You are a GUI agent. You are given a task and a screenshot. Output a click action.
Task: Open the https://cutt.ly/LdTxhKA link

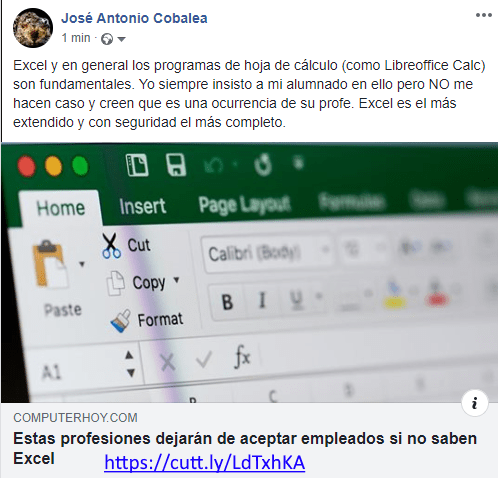204,463
